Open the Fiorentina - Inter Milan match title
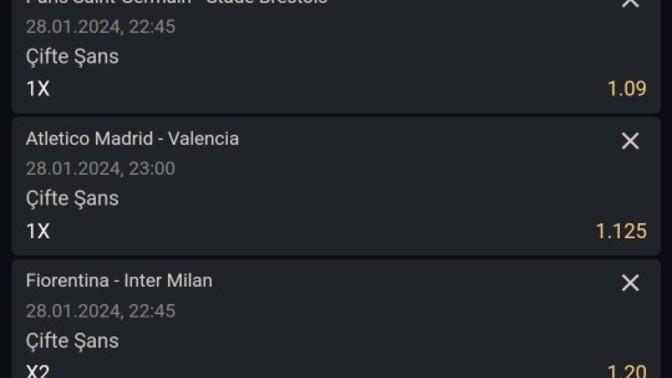 [x=119, y=281]
